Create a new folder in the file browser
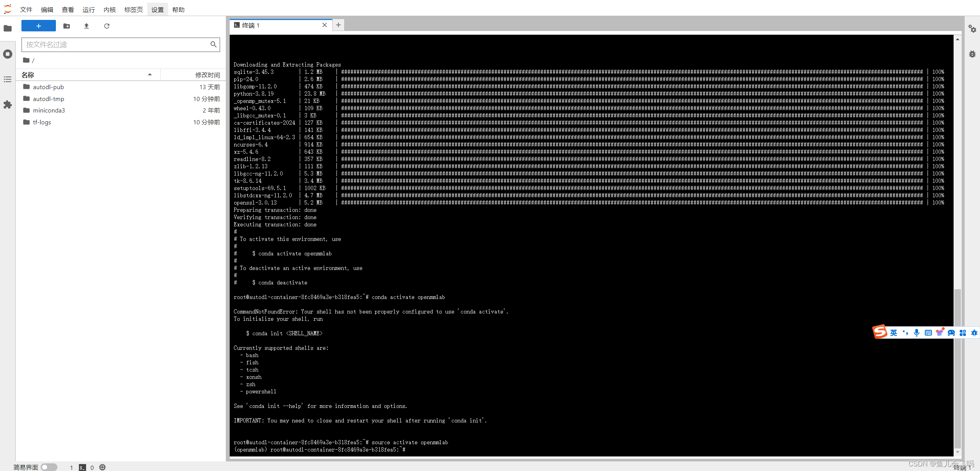The width and height of the screenshot is (980, 471). point(66,26)
